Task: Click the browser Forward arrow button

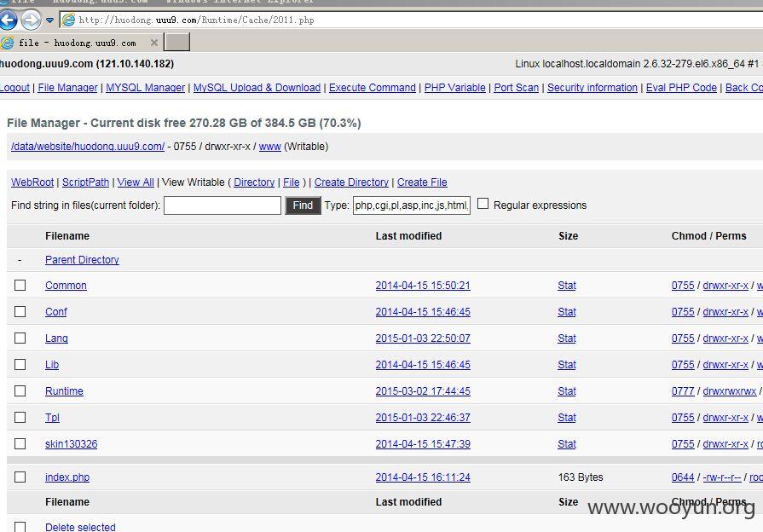Action: (x=32, y=20)
